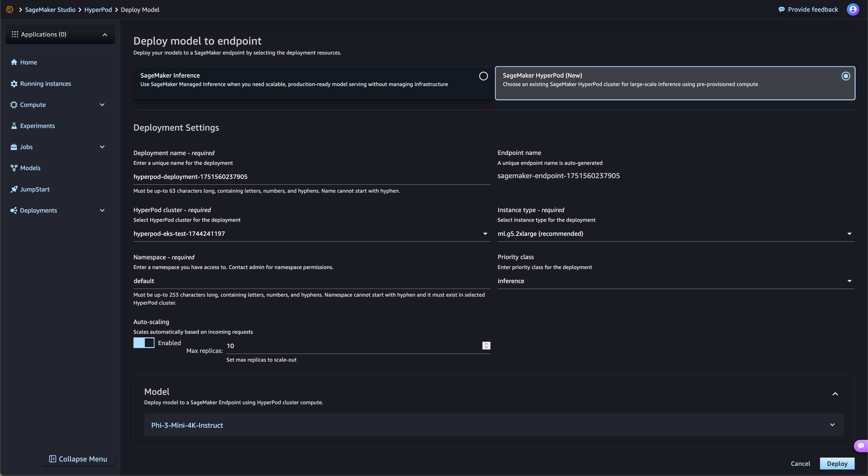The height and width of the screenshot is (476, 868).
Task: Navigate to Models in the sidebar
Action: tap(30, 167)
